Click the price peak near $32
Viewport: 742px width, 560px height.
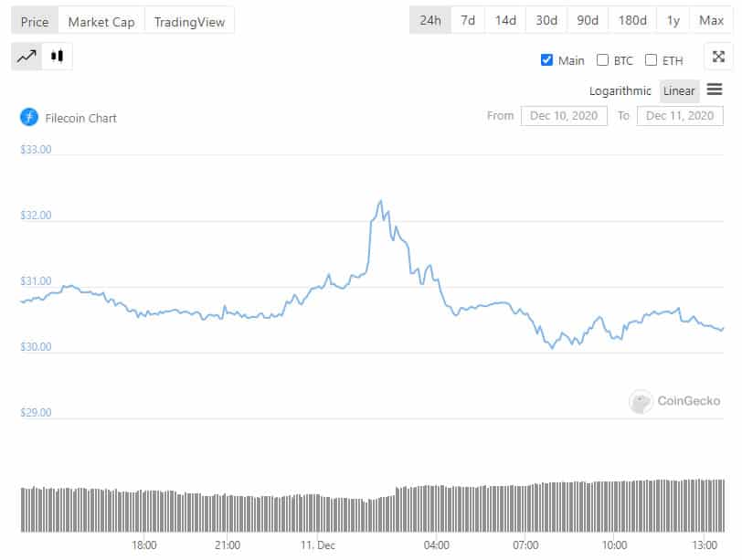[380, 201]
